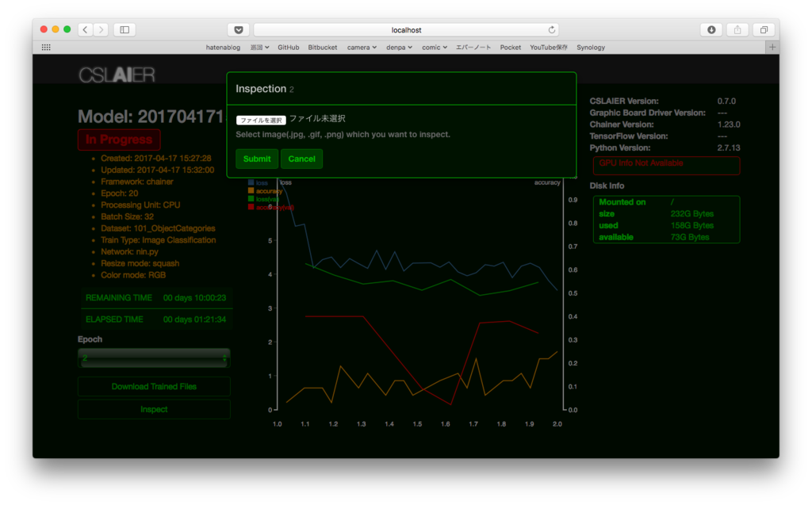This screenshot has width=812, height=505.
Task: Select the Dataset: 101_ObjectCategories entry
Action: pyautogui.click(x=158, y=228)
